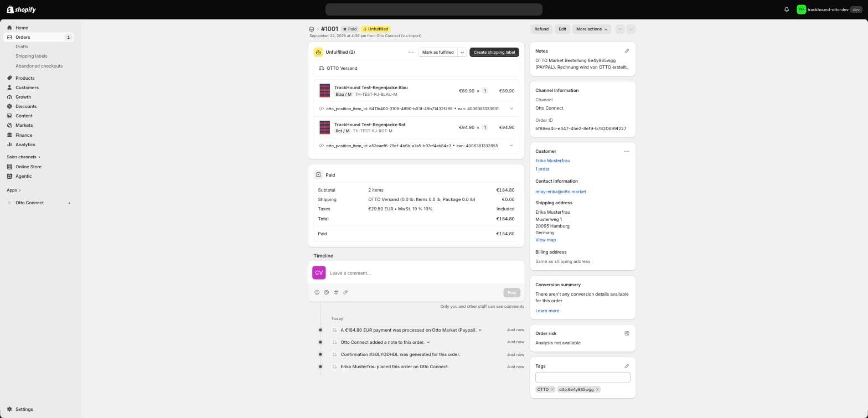Click the Shopify logo
The image size is (868, 418).
pyautogui.click(x=21, y=9)
